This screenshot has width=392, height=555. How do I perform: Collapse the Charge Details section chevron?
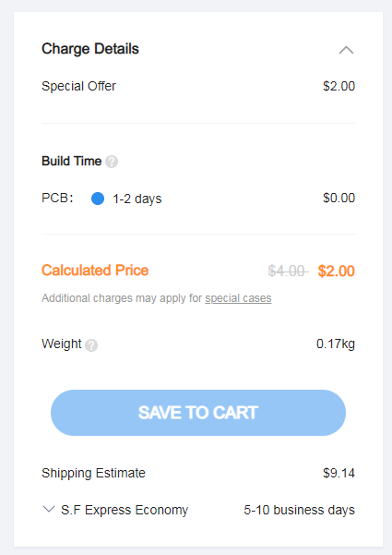[346, 50]
